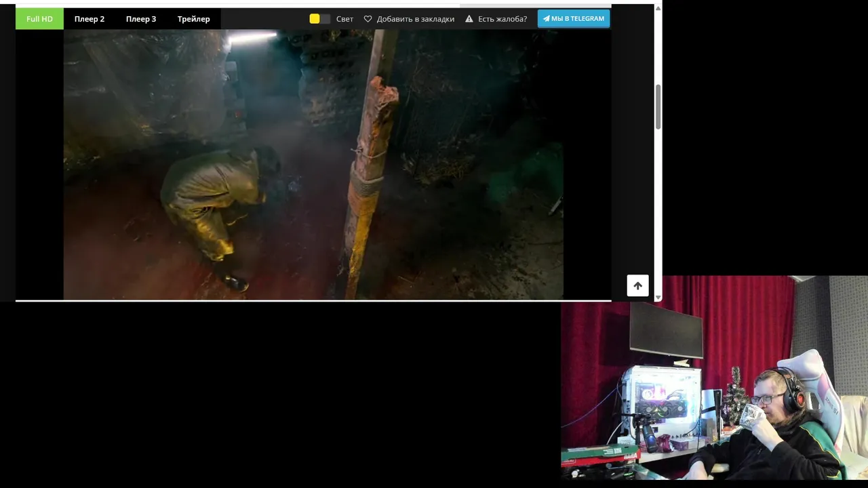This screenshot has width=868, height=488.
Task: Click the movie video player area
Action: [x=313, y=165]
